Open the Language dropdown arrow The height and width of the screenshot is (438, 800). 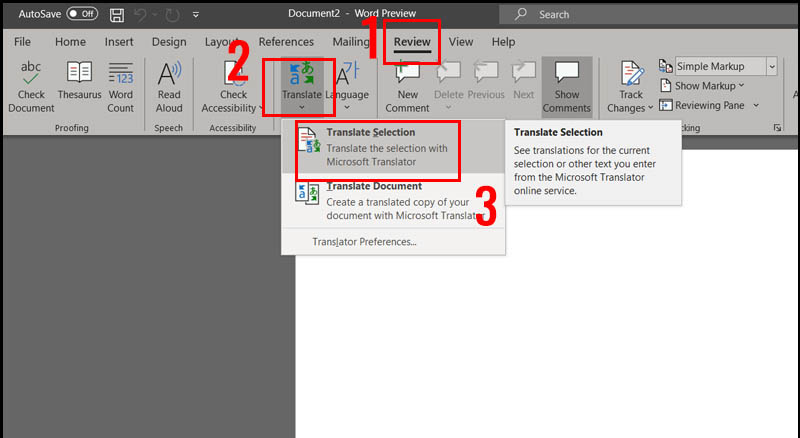pyautogui.click(x=347, y=108)
